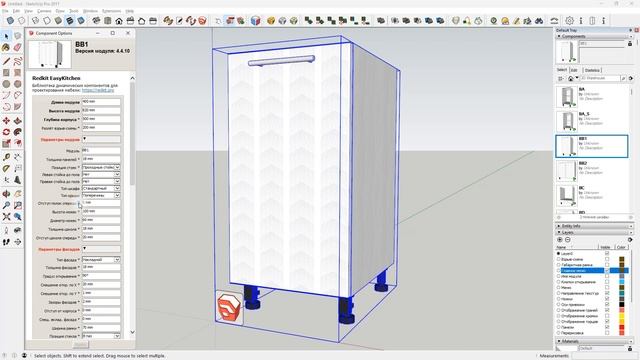Click the delete layer minus icon

[568, 240]
